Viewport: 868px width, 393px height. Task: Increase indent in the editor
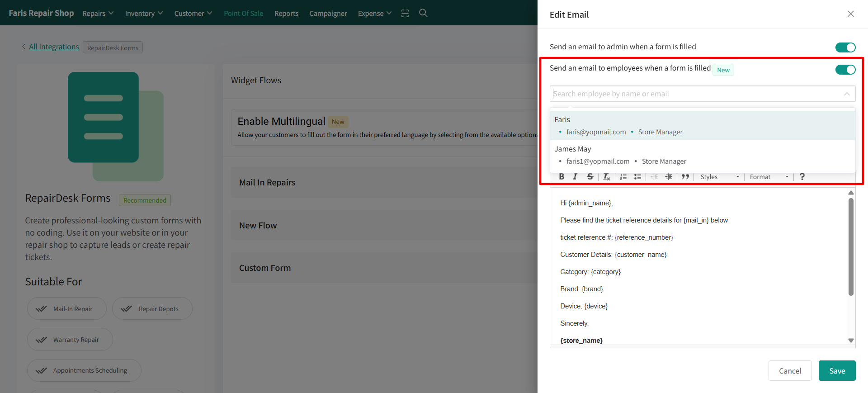pos(669,177)
